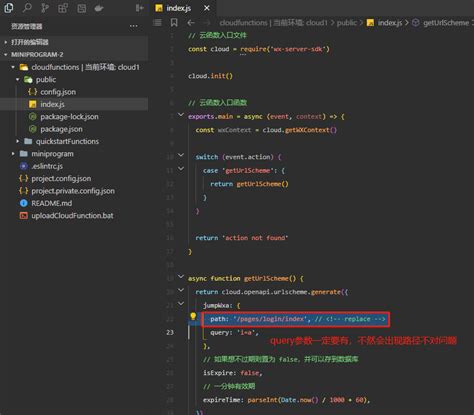Select the index.js editor tab
The width and height of the screenshot is (474, 415).
179,8
